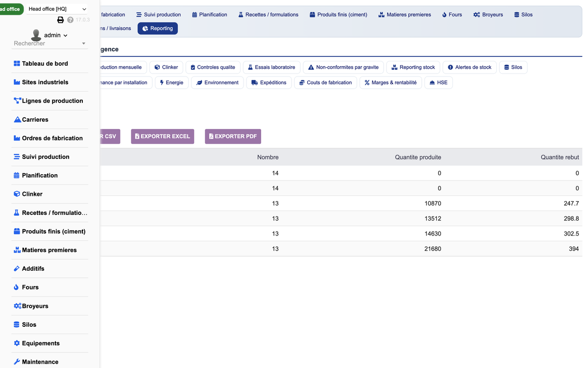588x368 pixels.
Task: Click the print icon in the sidebar header
Action: point(61,20)
